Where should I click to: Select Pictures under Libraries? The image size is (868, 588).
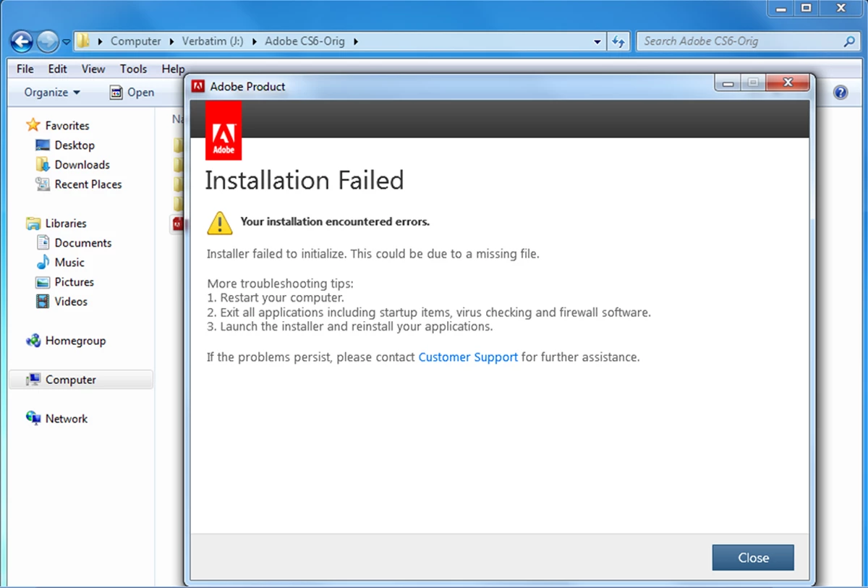(75, 282)
